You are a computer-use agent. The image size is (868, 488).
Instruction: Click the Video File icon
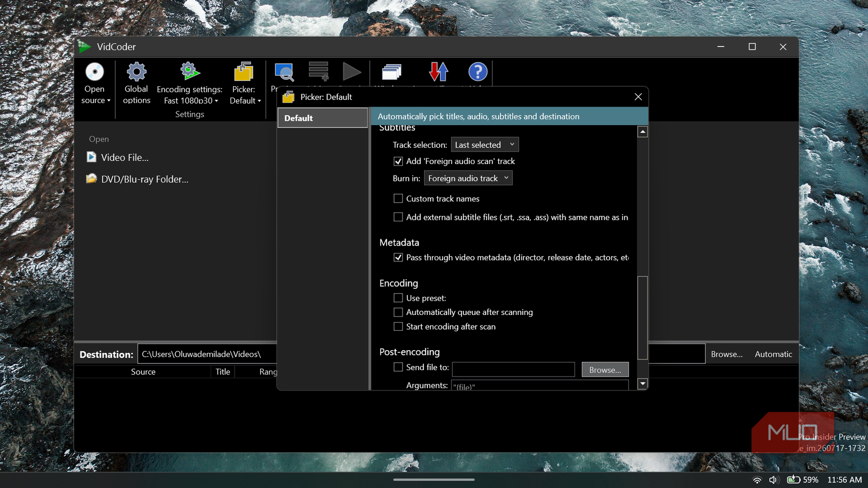92,157
